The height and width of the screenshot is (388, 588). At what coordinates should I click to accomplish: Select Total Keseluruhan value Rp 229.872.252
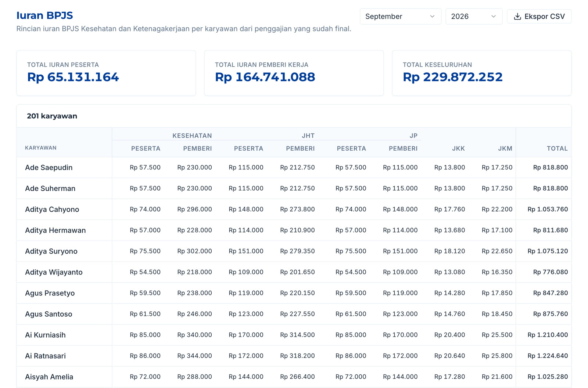[452, 77]
